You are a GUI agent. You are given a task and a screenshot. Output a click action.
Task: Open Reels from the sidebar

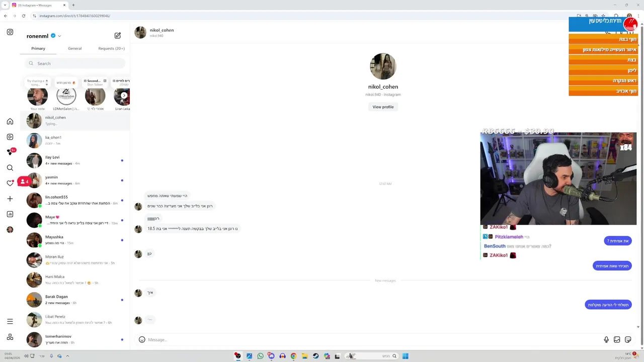pos(10,137)
